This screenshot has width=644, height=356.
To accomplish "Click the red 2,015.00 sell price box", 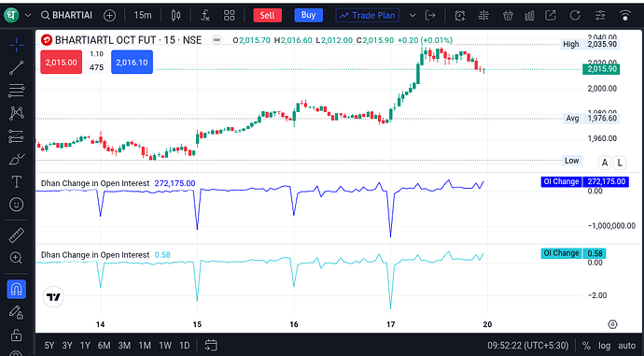I will coord(62,63).
